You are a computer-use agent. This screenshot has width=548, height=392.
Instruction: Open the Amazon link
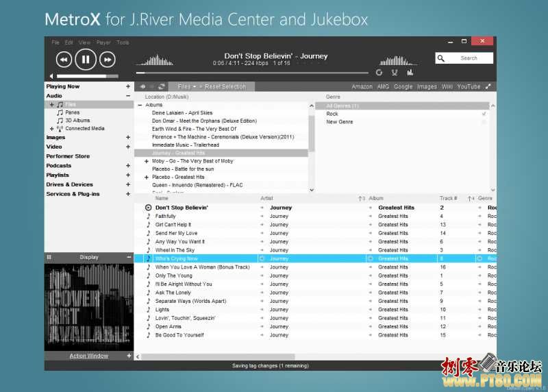(x=362, y=86)
